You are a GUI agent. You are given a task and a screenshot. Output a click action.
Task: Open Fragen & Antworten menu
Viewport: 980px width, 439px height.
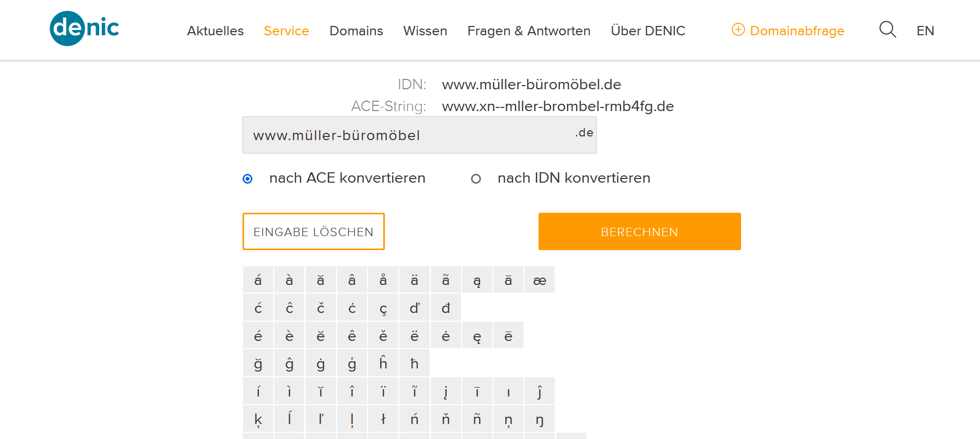(x=529, y=31)
